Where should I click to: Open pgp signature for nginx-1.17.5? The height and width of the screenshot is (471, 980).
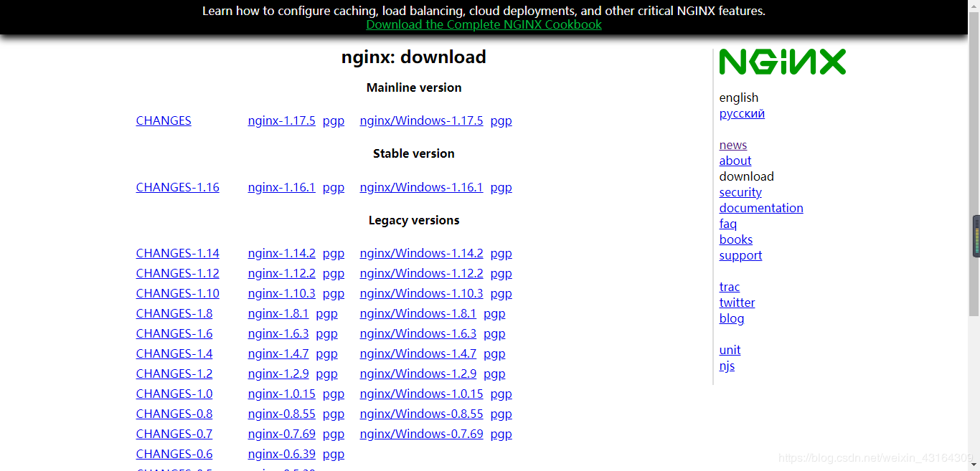click(x=334, y=120)
